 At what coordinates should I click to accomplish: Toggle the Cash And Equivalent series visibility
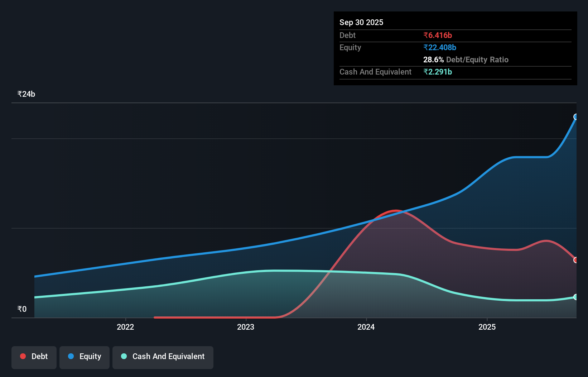click(x=163, y=357)
